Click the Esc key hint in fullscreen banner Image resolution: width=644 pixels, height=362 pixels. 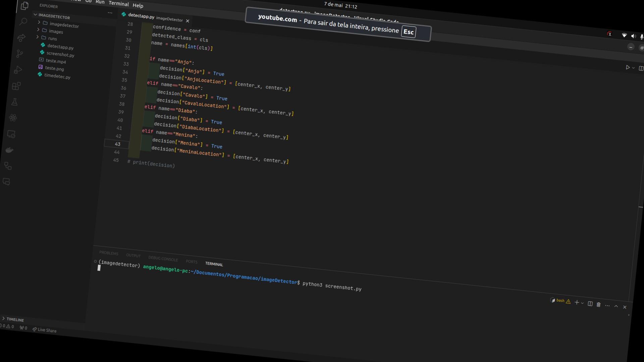click(x=409, y=32)
